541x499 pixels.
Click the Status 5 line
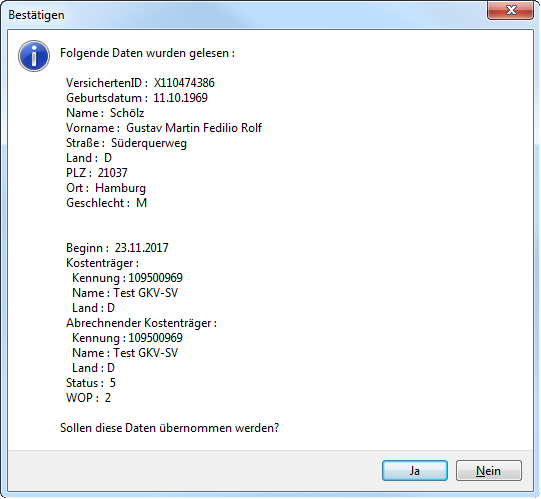tap(91, 383)
